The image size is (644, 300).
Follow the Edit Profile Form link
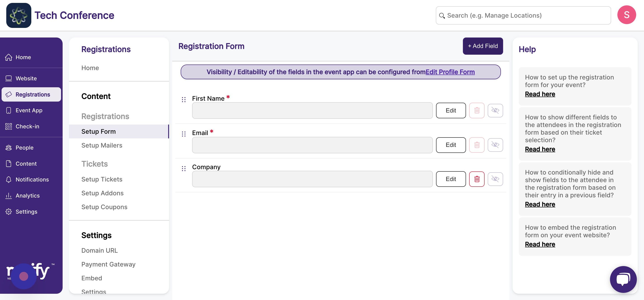point(450,72)
